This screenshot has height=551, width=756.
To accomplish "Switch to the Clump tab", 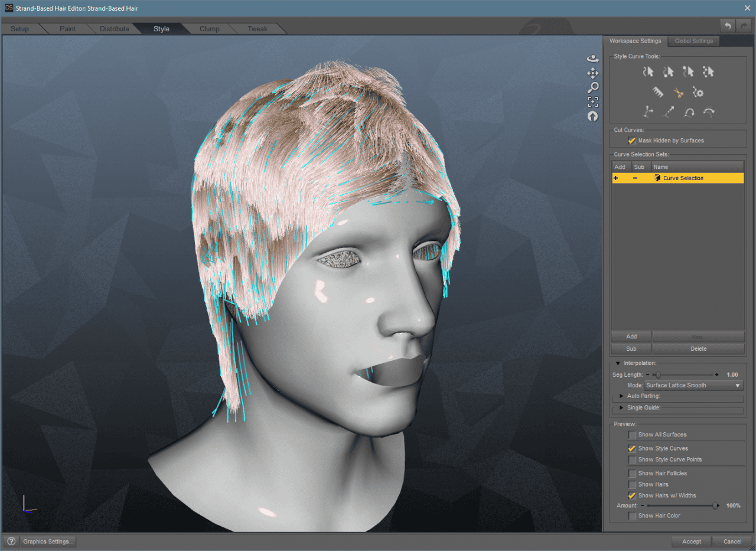I will point(210,28).
